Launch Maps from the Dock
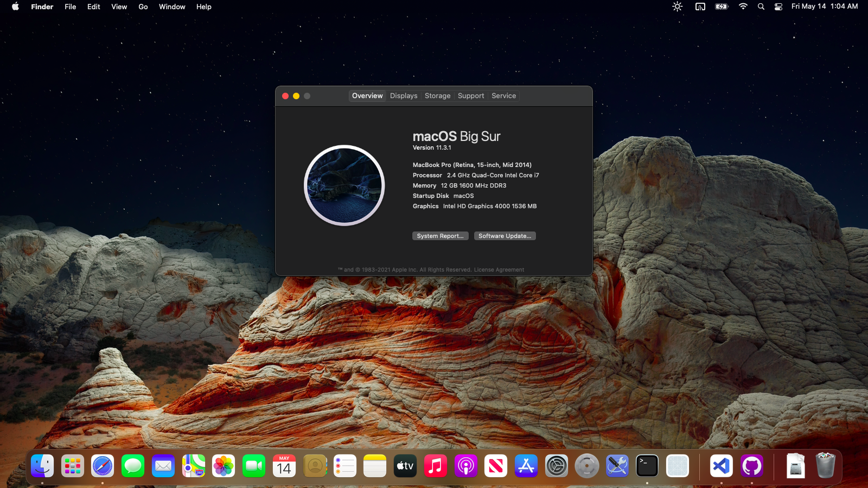 [194, 466]
